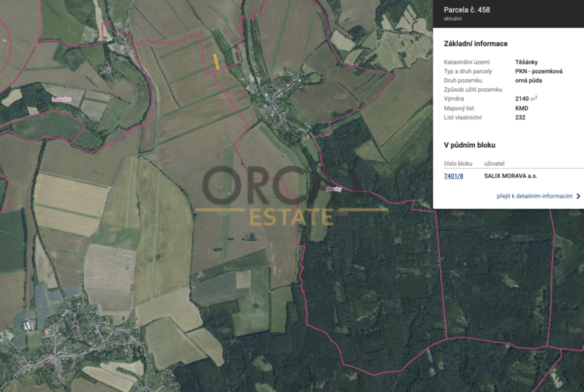Viewport: 584px width, 392px height.
Task: Click the "Parcela č. 458" panel title
Action: (467, 9)
